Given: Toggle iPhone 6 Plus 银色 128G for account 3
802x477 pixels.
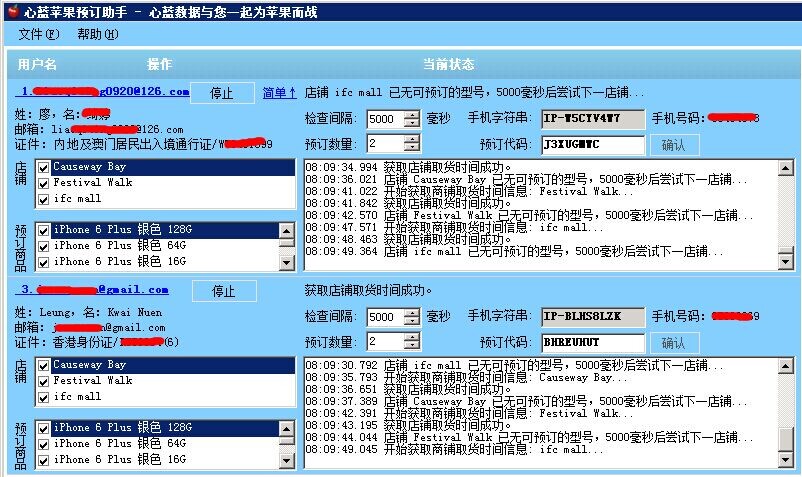Looking at the screenshot, I should pos(43,428).
